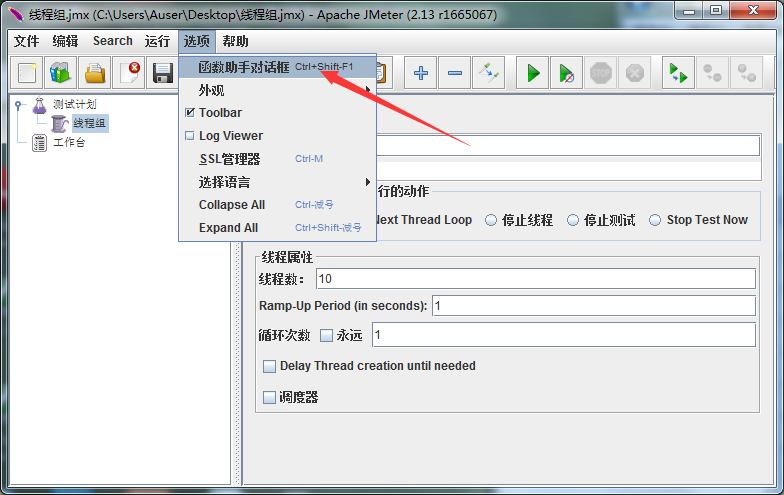Image resolution: width=784 pixels, height=495 pixels.
Task: Collapse the 测试计划 tree handle
Action: click(18, 105)
